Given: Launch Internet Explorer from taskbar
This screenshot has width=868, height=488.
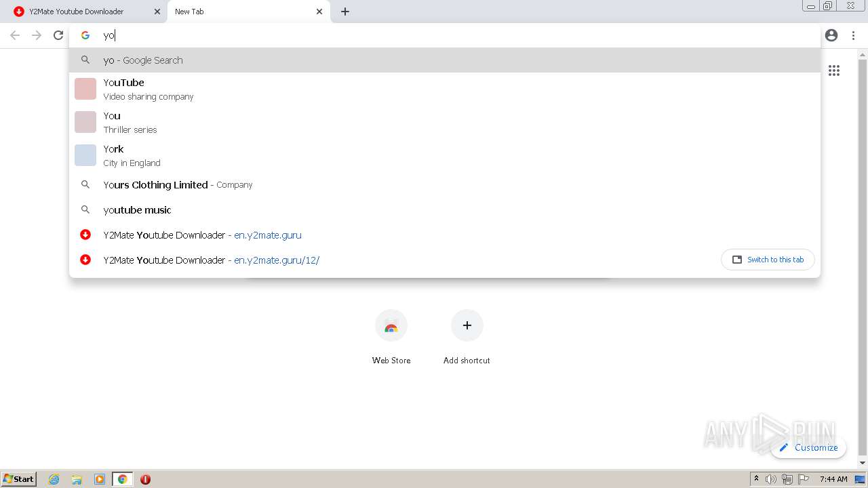Looking at the screenshot, I should tap(54, 479).
